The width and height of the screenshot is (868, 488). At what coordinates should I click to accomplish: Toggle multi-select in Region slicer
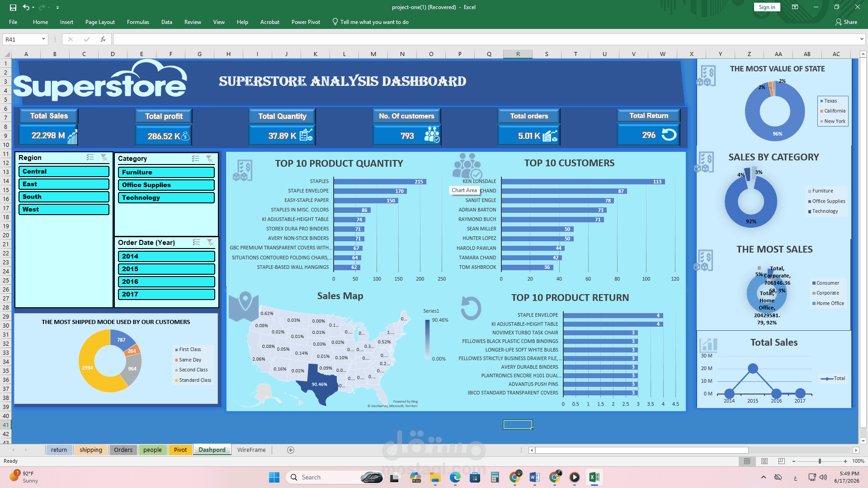pyautogui.click(x=90, y=157)
